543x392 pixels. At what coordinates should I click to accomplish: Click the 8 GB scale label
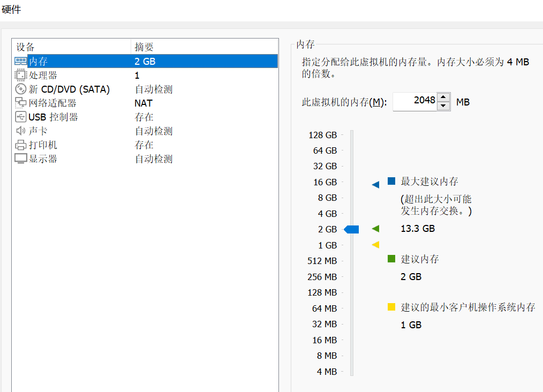point(327,198)
